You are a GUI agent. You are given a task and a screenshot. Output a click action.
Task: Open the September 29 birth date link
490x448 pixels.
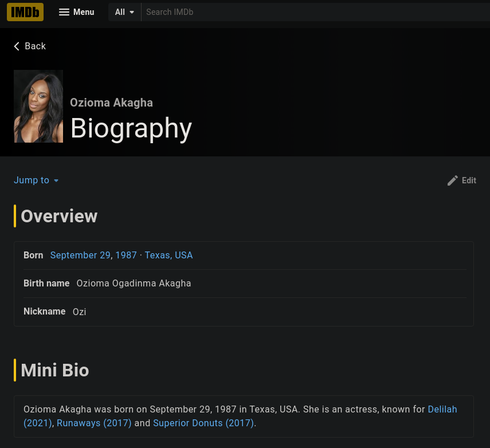[80, 256]
